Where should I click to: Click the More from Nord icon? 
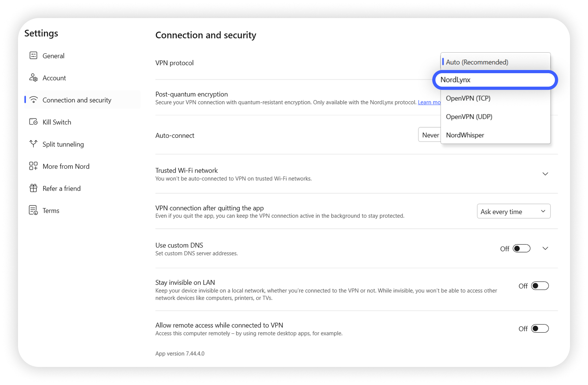coord(34,166)
